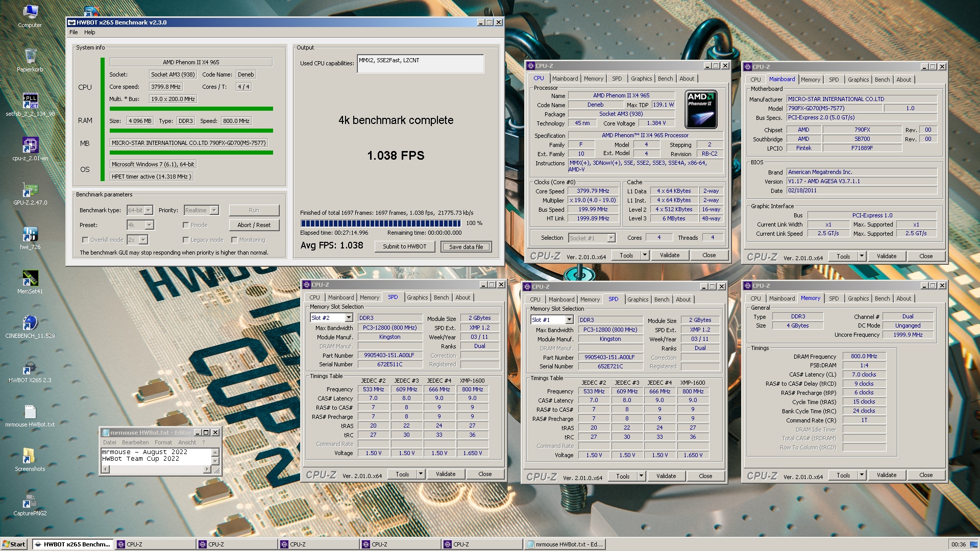This screenshot has height=551, width=980.
Task: Open the Slot #2 memory slot dropdown
Action: pyautogui.click(x=349, y=318)
